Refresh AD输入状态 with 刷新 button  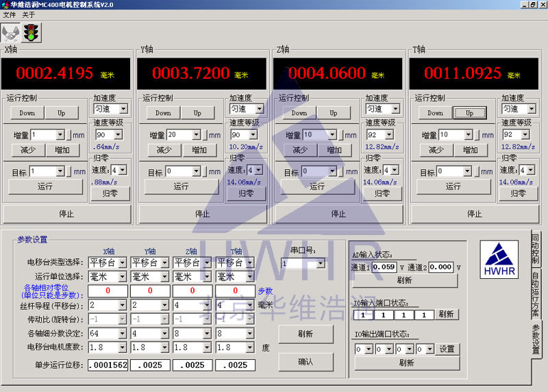404,280
